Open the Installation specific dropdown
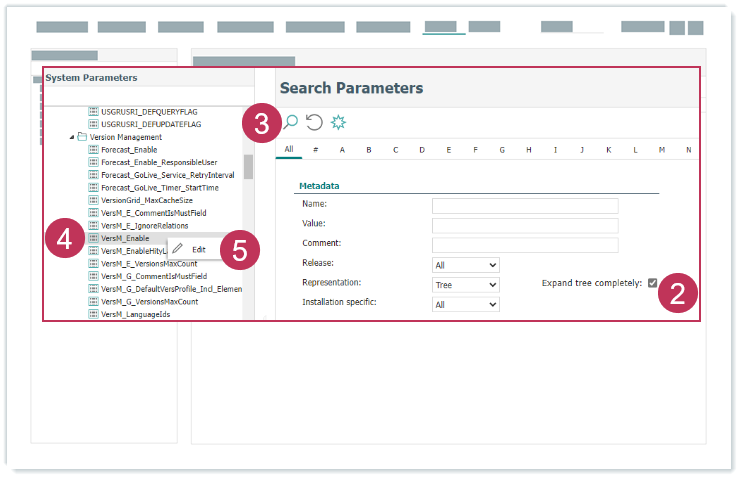Viewport: 741px width, 479px height. [465, 304]
